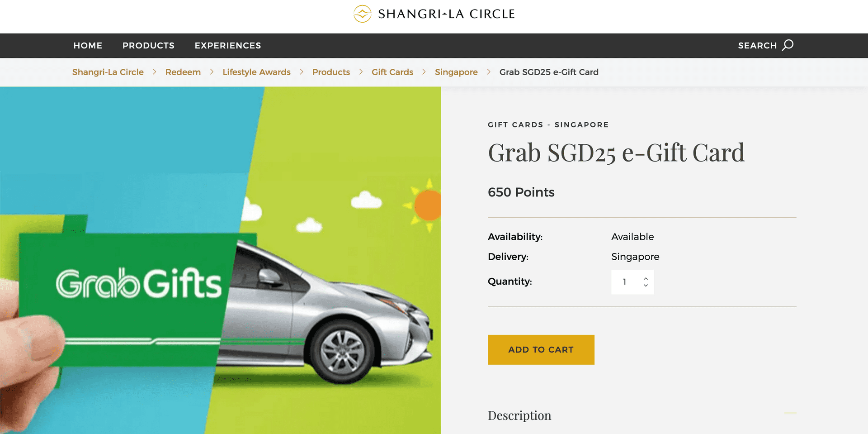The image size is (868, 434).
Task: Click the Shangri-La Circle header wordmark
Action: click(446, 14)
